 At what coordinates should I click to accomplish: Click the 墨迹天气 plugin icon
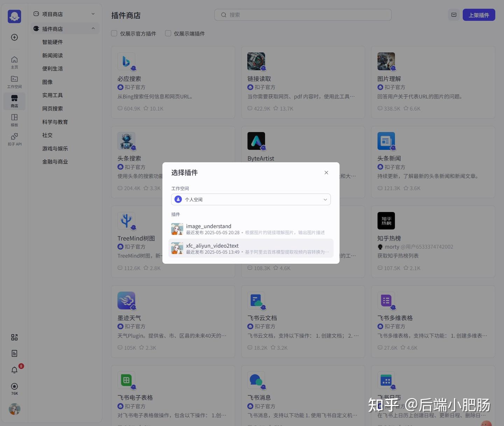tap(126, 300)
